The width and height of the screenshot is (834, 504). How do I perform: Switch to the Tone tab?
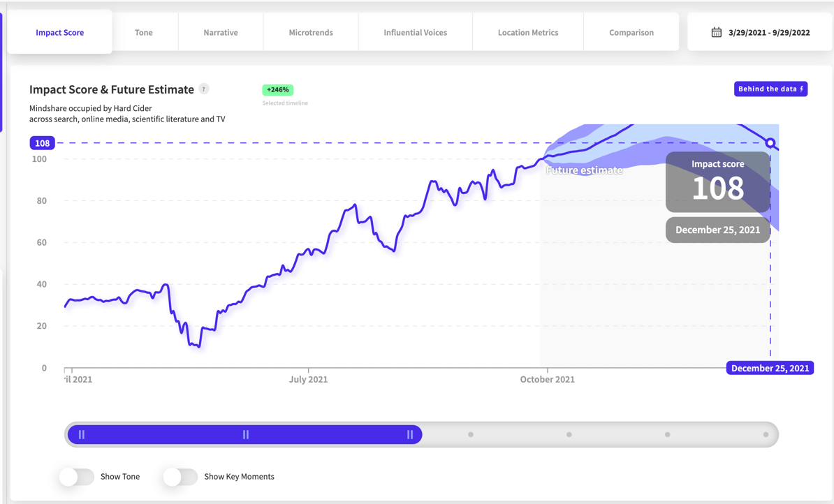[x=144, y=32]
